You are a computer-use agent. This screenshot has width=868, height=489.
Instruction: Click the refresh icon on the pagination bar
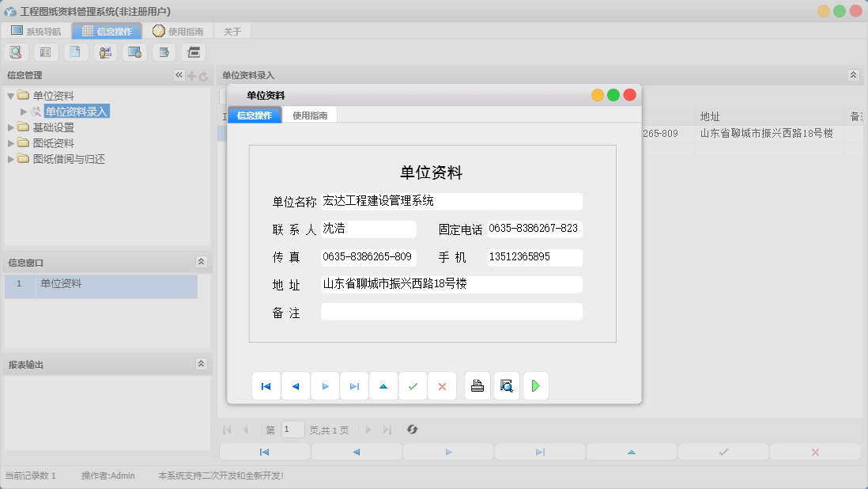coord(411,430)
